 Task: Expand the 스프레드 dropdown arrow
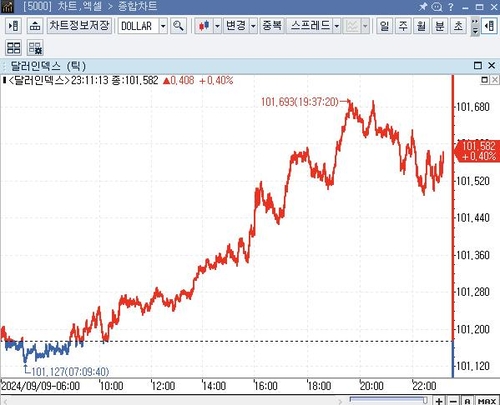pos(336,26)
